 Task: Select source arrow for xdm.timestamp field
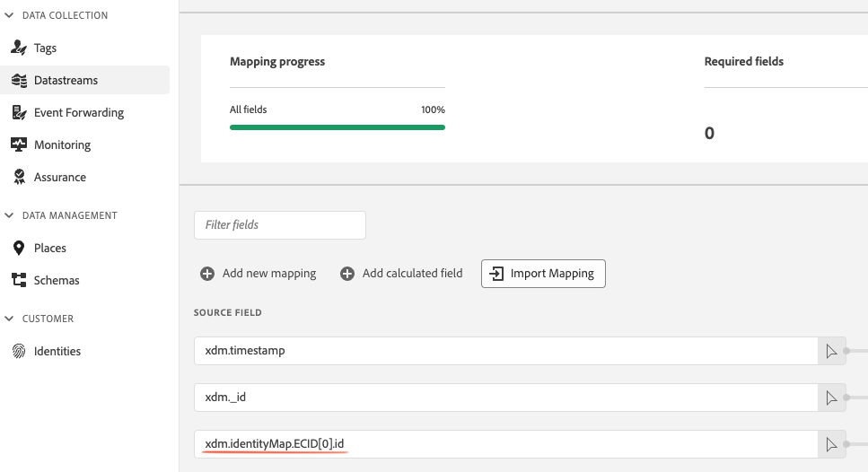pyautogui.click(x=831, y=351)
